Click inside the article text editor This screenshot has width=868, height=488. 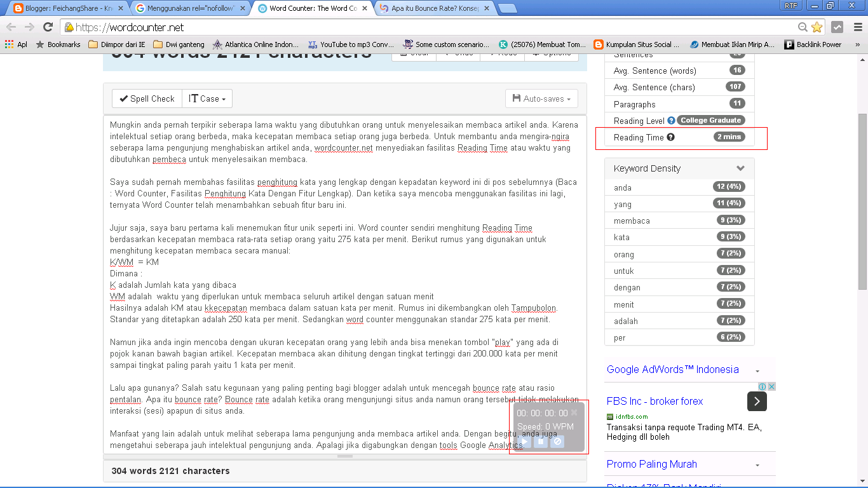pos(345,285)
